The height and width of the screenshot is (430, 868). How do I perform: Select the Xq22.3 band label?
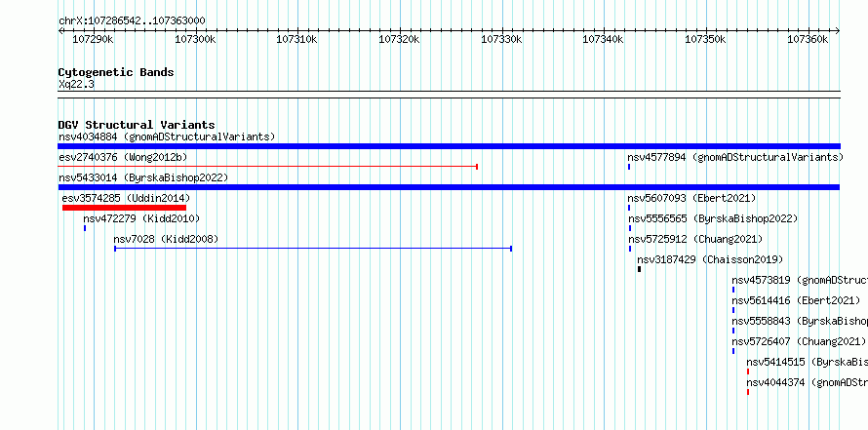(x=76, y=84)
